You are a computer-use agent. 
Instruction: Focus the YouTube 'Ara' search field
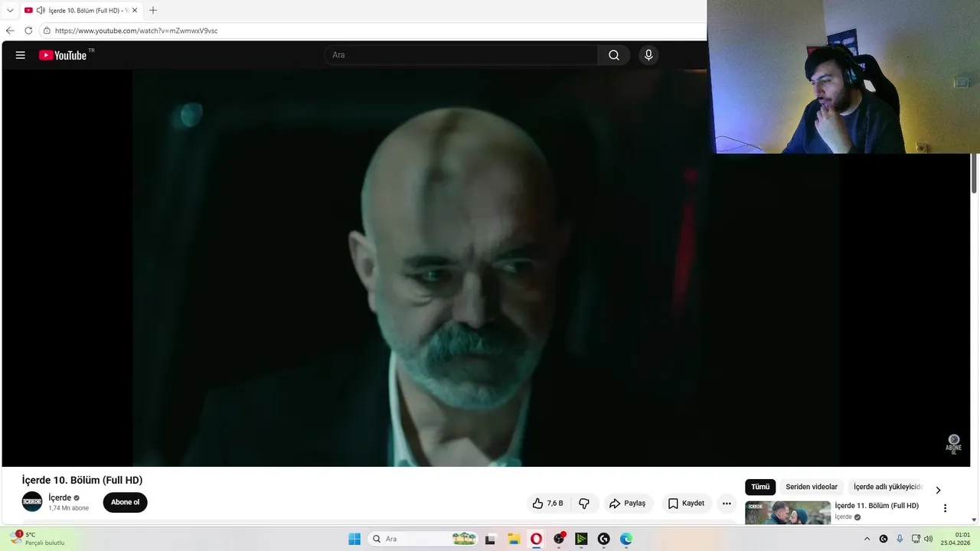[x=461, y=55]
